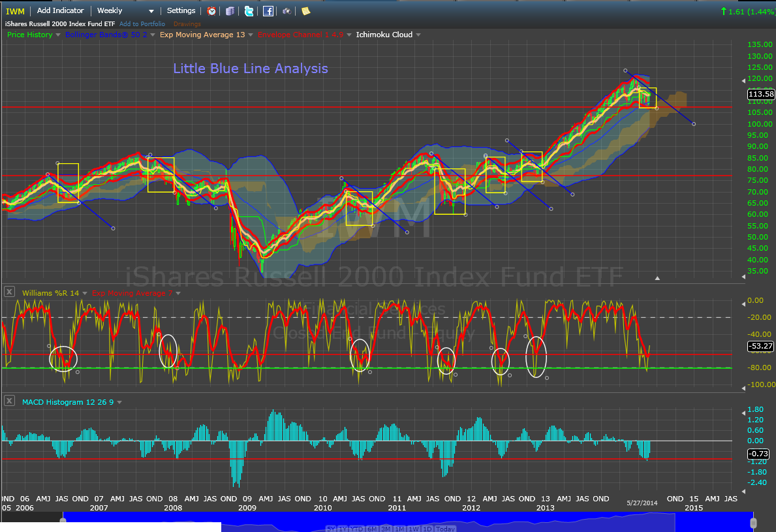Open the chart Settings menu

pos(181,10)
